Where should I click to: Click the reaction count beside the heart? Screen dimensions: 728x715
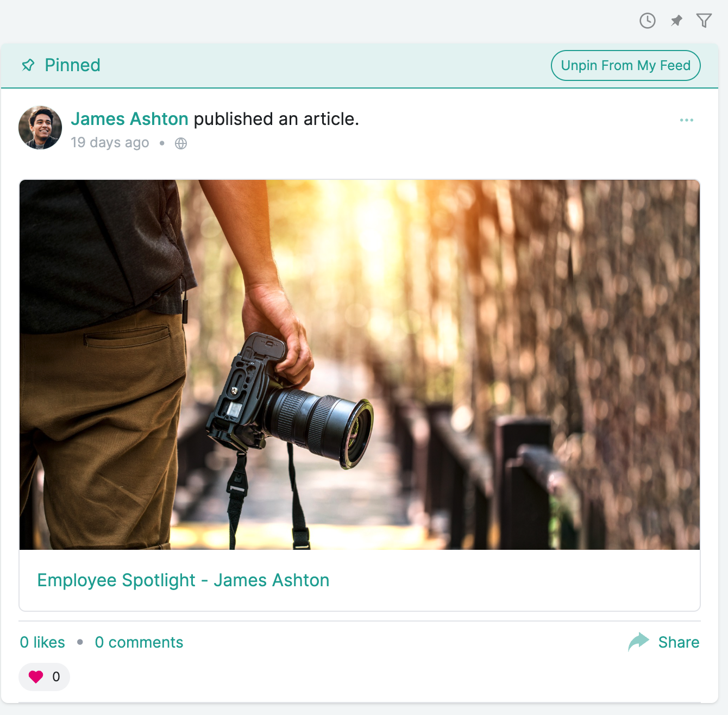(x=56, y=676)
